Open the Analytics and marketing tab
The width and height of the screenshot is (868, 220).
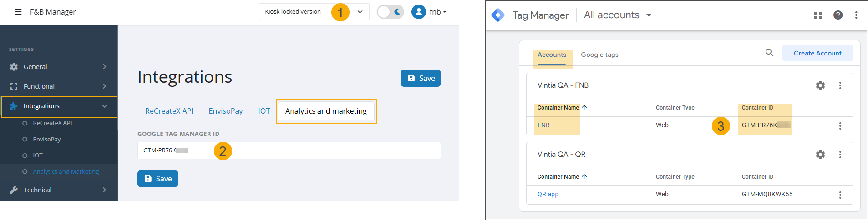[x=326, y=111]
